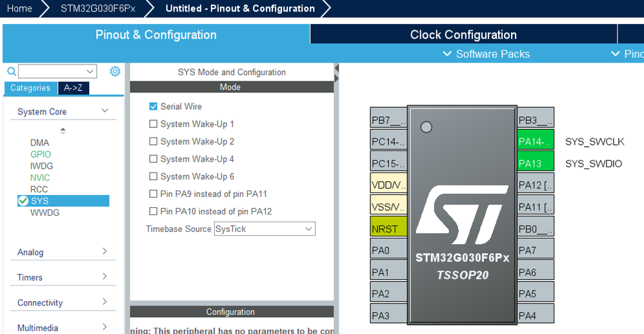This screenshot has width=644, height=334.
Task: Select NVIC in System Core
Action: (40, 178)
